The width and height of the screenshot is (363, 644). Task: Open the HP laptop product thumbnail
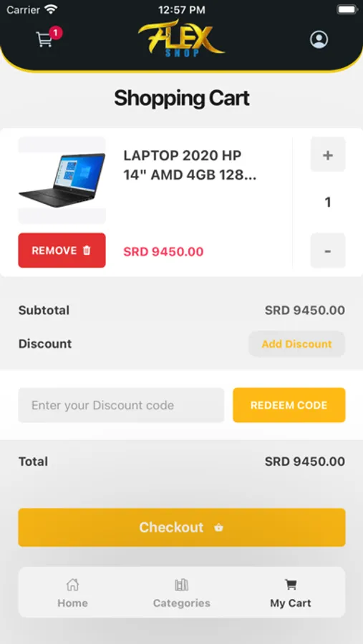[x=62, y=180]
